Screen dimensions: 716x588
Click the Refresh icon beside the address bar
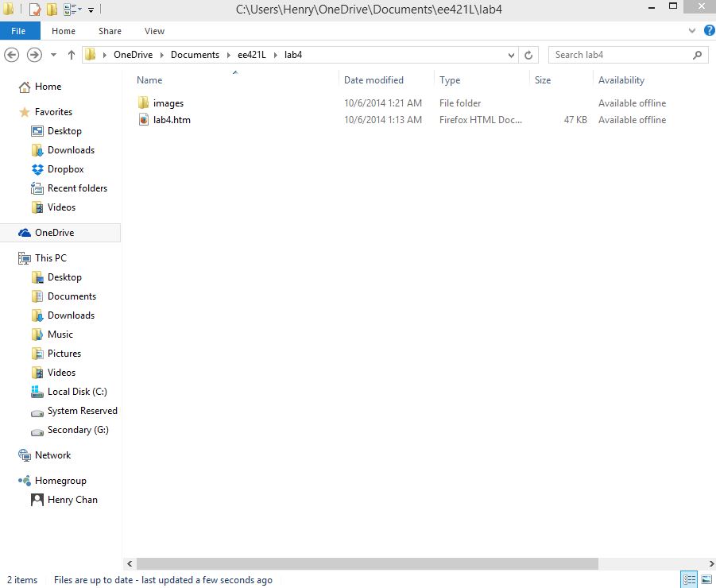(528, 54)
